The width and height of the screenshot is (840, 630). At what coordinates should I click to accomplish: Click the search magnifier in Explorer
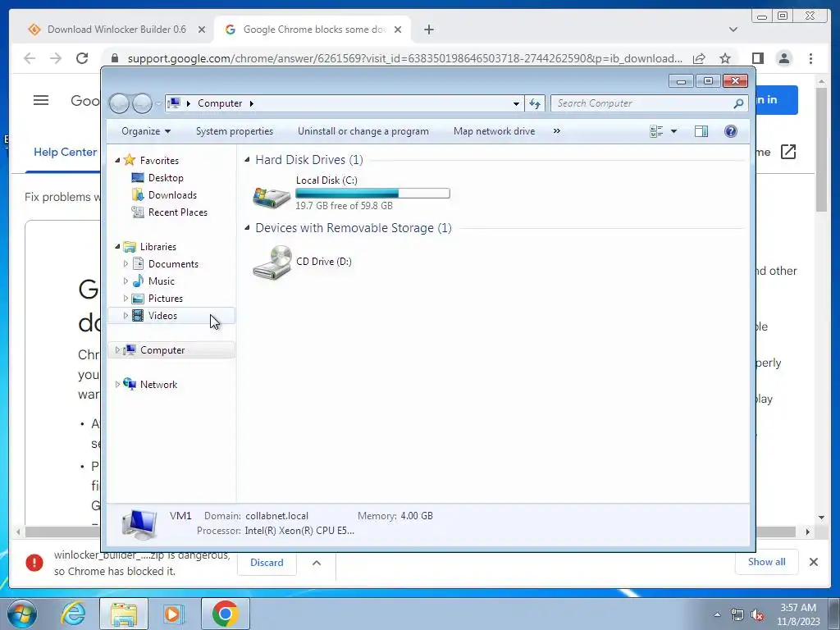[738, 103]
